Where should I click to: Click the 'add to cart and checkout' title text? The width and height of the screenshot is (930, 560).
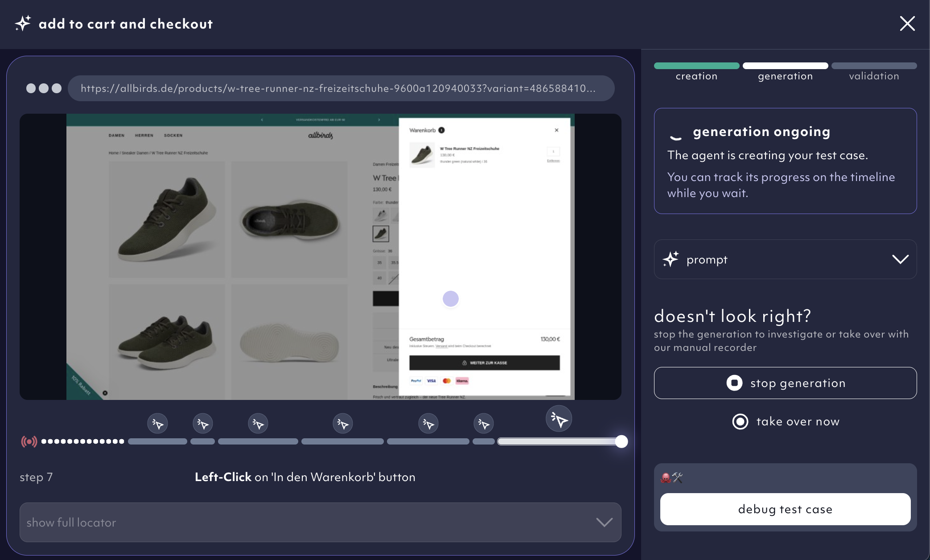pyautogui.click(x=126, y=24)
